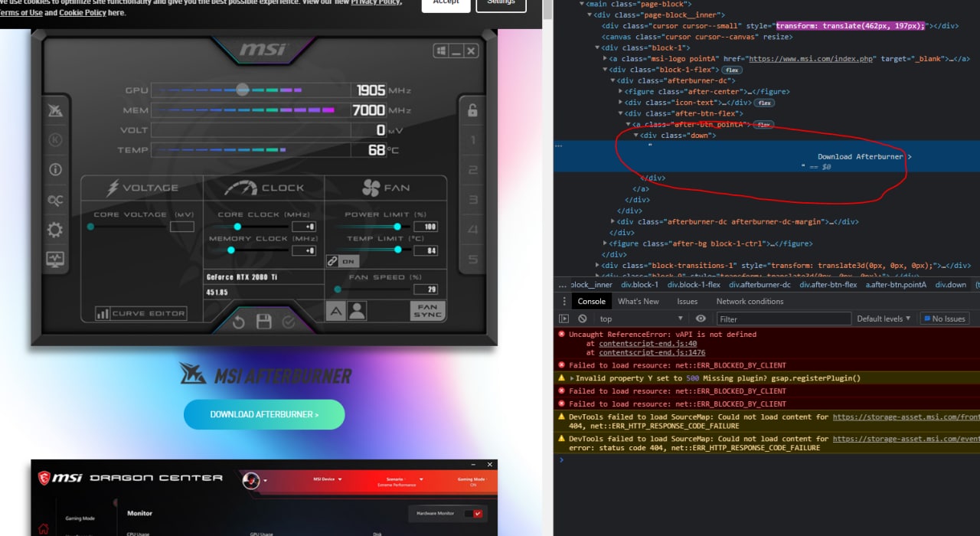Toggle the FAN SYNC button

pos(427,310)
